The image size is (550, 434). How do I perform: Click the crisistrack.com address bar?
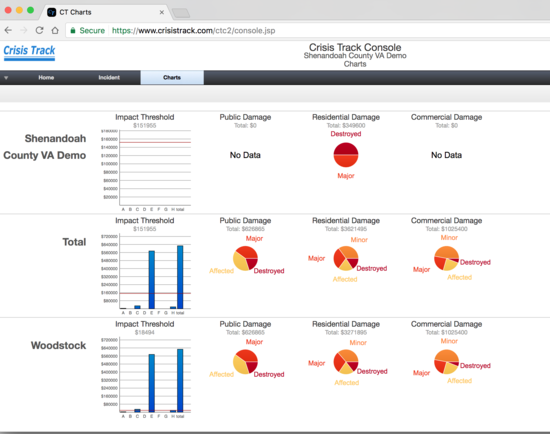(309, 31)
